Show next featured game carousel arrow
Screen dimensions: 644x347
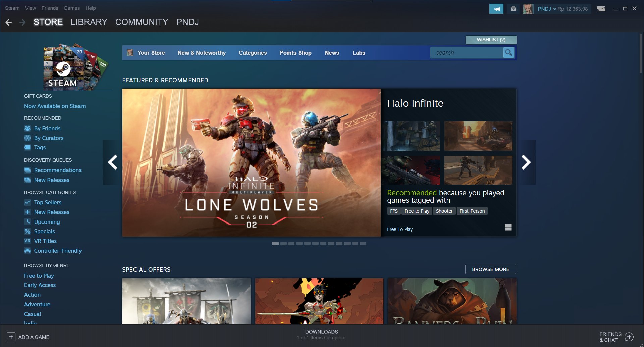pos(526,162)
